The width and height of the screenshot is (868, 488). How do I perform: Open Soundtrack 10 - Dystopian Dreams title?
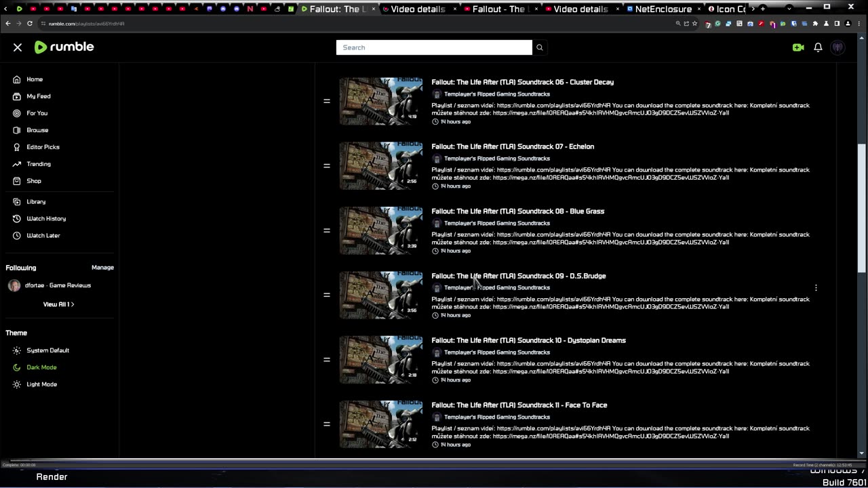(528, 340)
